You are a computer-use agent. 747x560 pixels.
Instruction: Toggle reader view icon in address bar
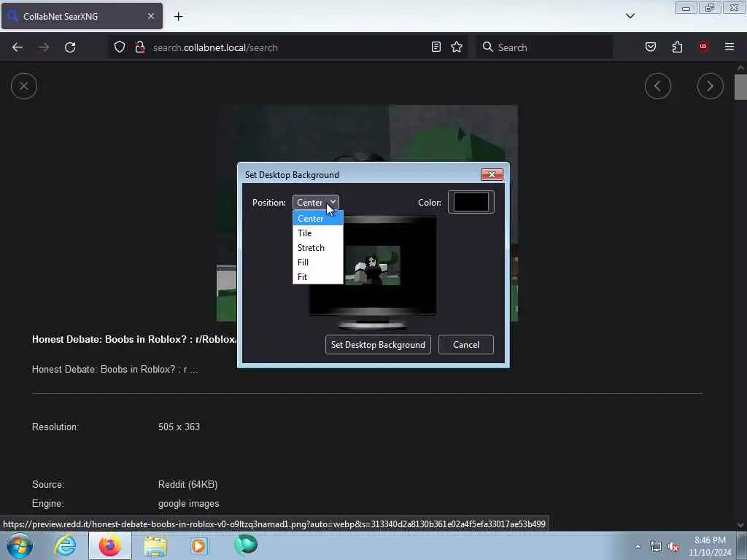coord(436,47)
